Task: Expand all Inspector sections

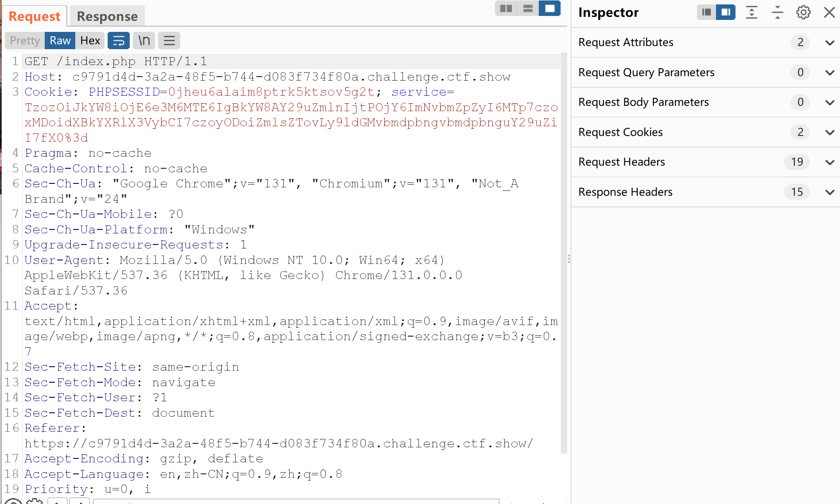Action: pyautogui.click(x=751, y=12)
